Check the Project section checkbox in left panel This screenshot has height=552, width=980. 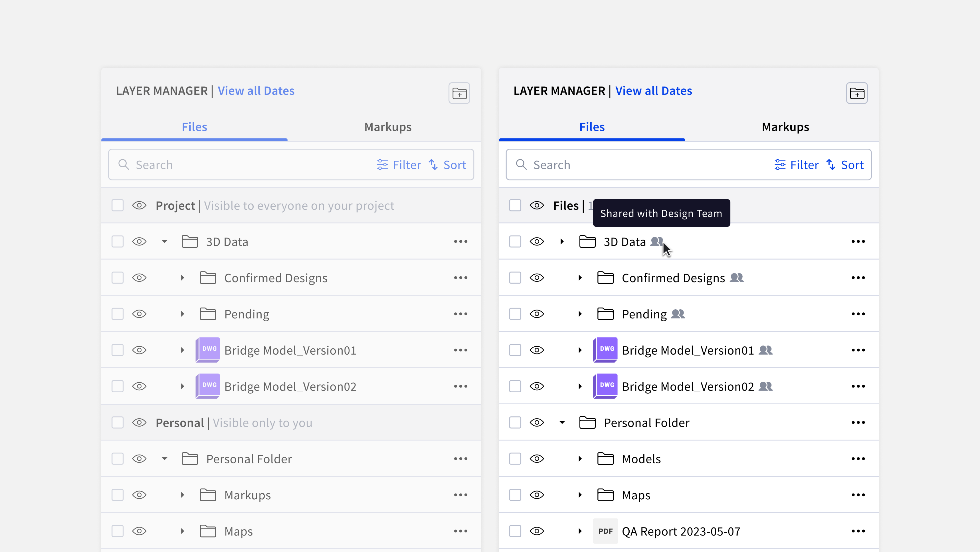coord(118,205)
